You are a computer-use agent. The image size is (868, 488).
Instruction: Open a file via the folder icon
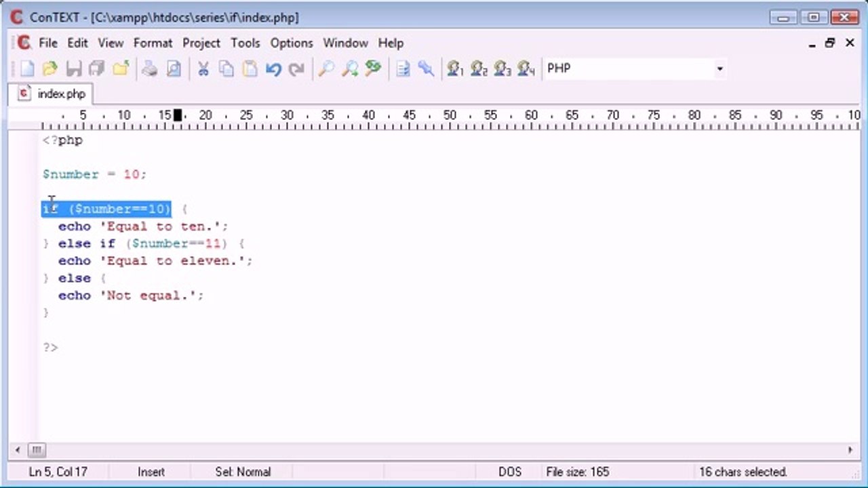50,68
